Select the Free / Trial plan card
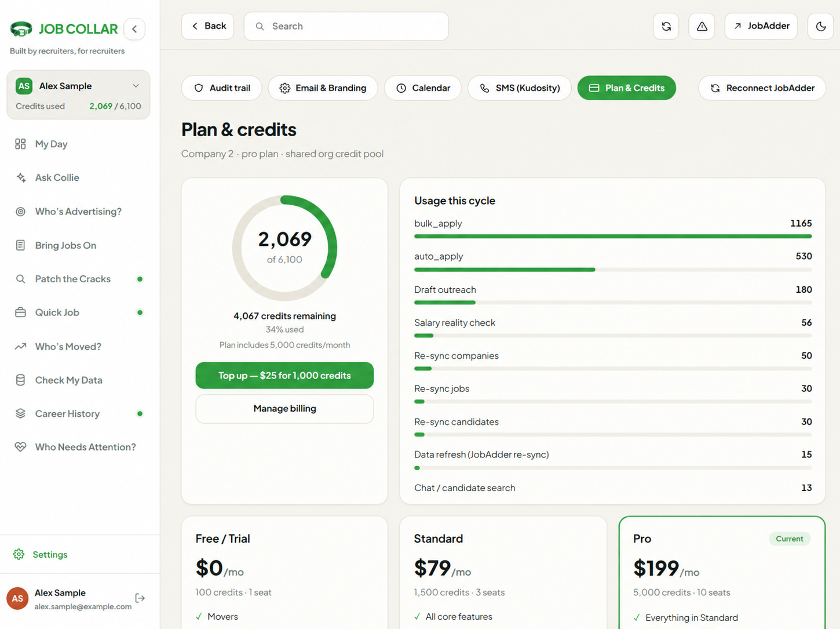 point(284,573)
